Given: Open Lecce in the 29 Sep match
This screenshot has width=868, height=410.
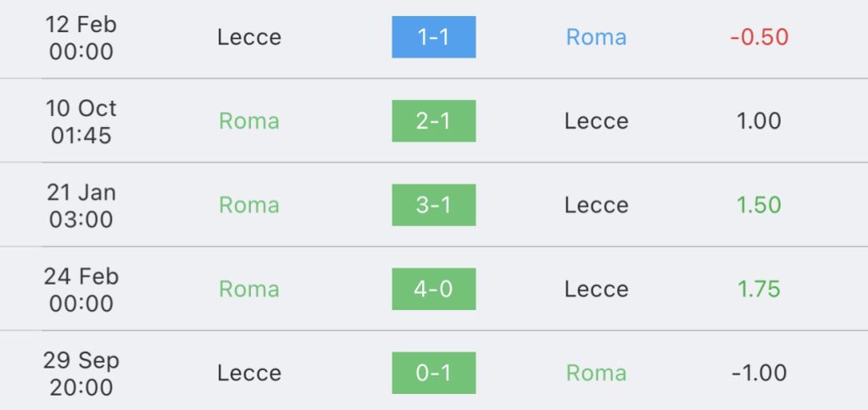Looking at the screenshot, I should point(248,372).
